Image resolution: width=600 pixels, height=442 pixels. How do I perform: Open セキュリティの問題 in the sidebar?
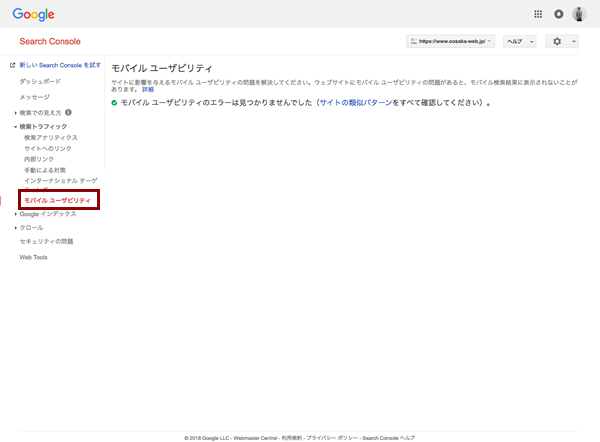point(46,241)
